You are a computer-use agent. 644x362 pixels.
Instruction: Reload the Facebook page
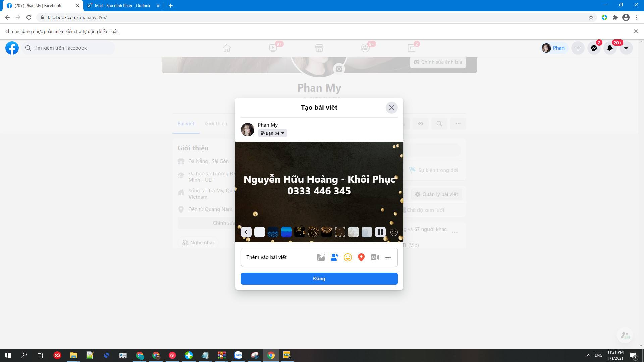pos(29,17)
